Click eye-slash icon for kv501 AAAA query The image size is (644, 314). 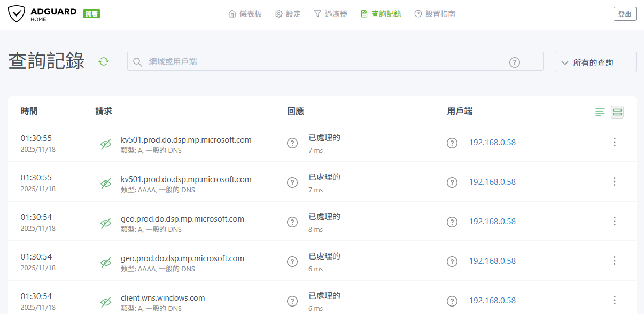106,183
